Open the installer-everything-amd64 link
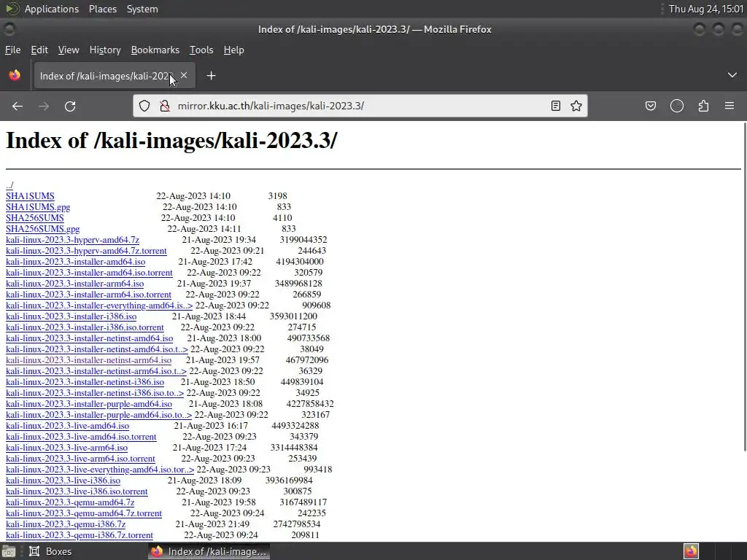Screen dimensions: 747x560 99,306
